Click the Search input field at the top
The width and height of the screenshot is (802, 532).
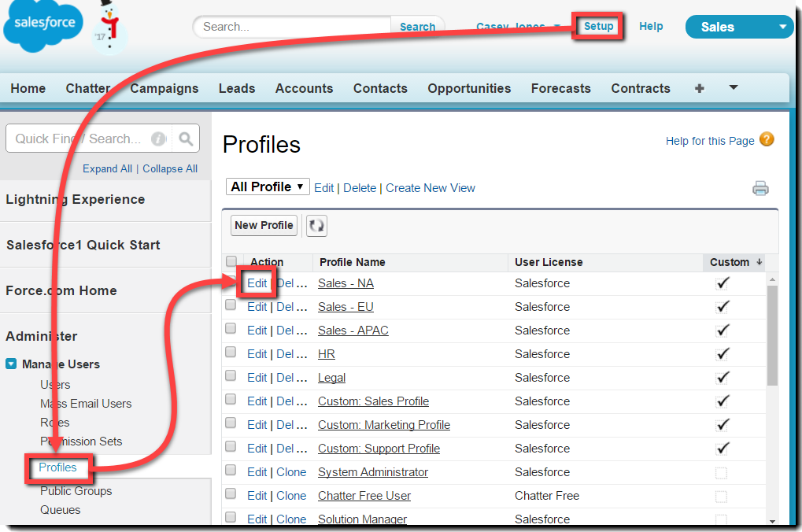click(x=291, y=26)
